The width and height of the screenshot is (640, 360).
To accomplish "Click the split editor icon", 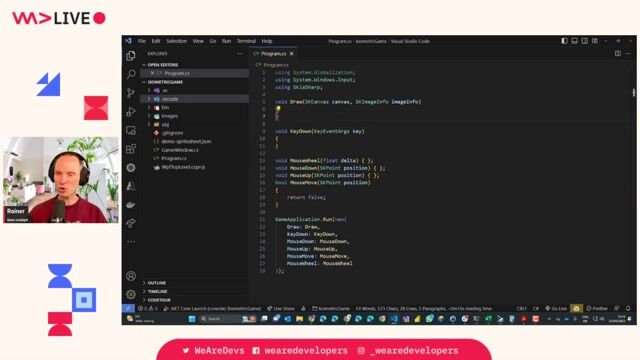I will point(618,53).
